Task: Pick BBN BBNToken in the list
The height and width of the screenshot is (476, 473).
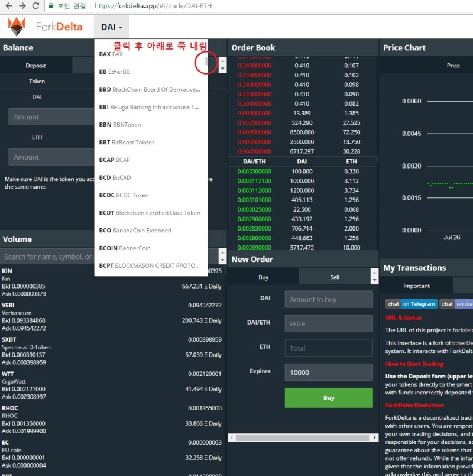Action: pyautogui.click(x=151, y=124)
